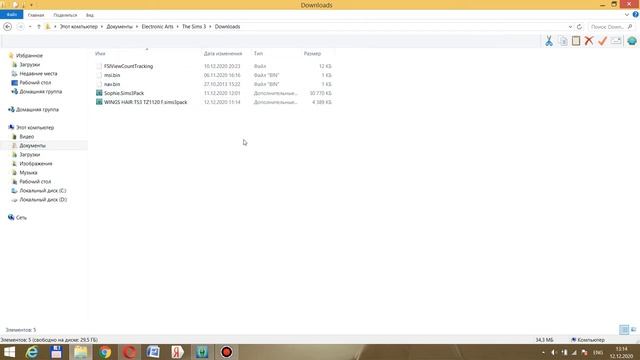Click the volume speaker tray icon
Viewport: 640px width, 360px height.
click(554, 352)
